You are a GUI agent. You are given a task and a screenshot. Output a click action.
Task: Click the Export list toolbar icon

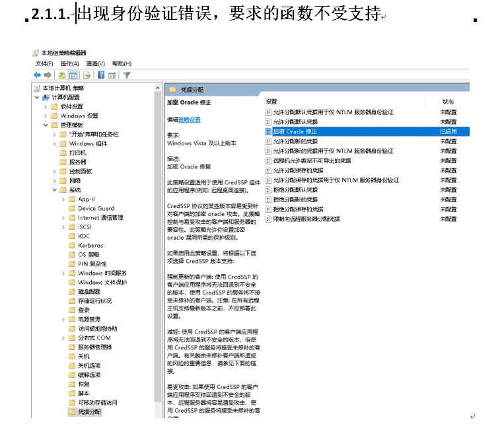[x=87, y=75]
